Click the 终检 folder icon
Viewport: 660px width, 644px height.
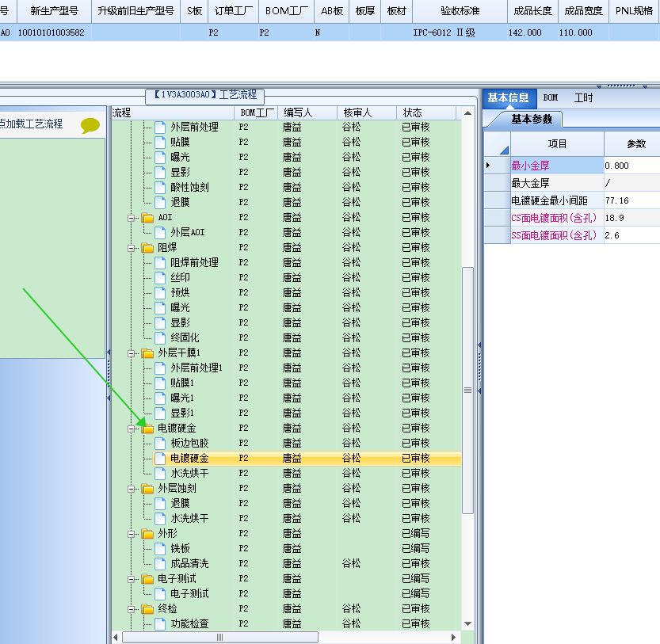point(147,609)
